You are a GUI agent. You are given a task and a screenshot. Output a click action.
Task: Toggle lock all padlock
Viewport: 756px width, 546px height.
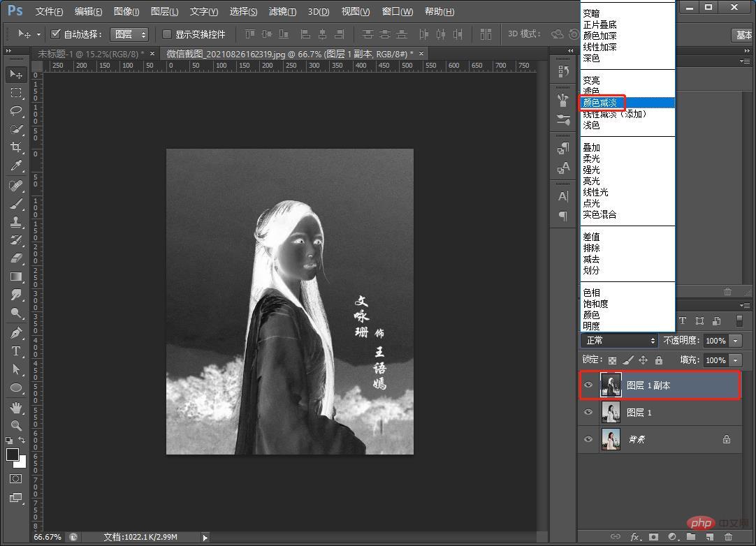(659, 360)
